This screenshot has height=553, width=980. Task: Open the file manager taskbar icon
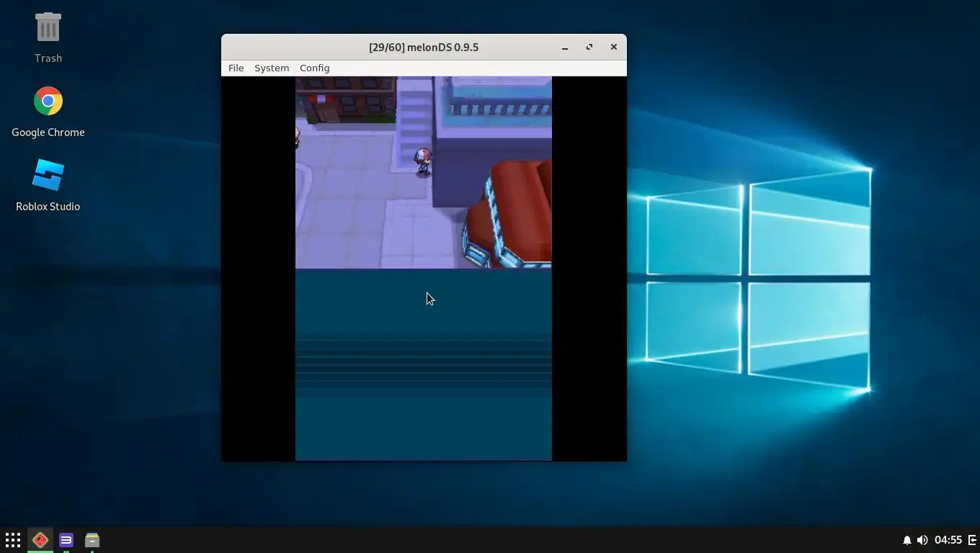pos(92,539)
